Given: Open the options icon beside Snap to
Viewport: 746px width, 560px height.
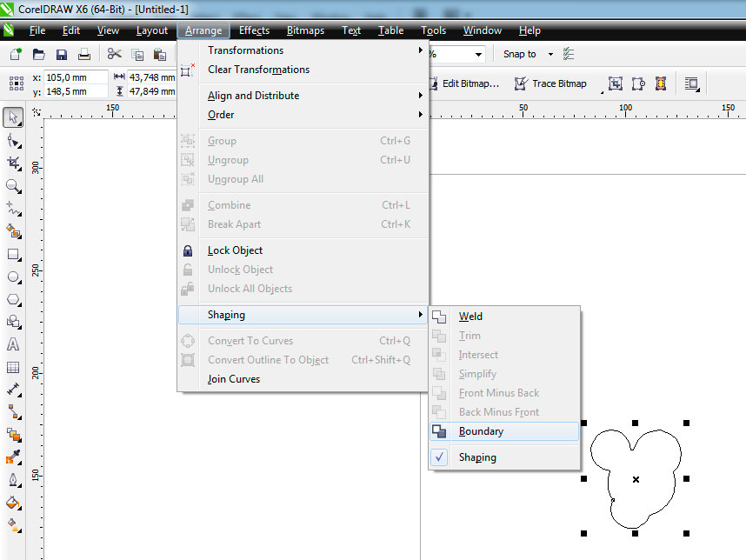Looking at the screenshot, I should pyautogui.click(x=569, y=54).
